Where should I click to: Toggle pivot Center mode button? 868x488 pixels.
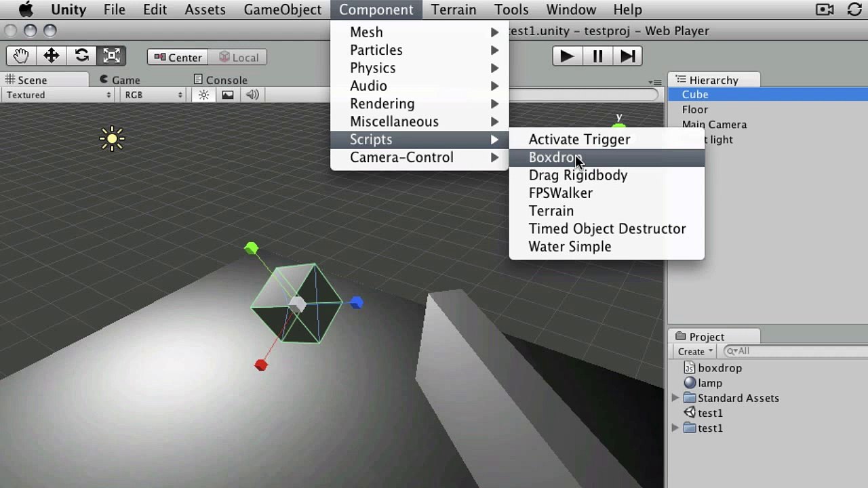(178, 58)
